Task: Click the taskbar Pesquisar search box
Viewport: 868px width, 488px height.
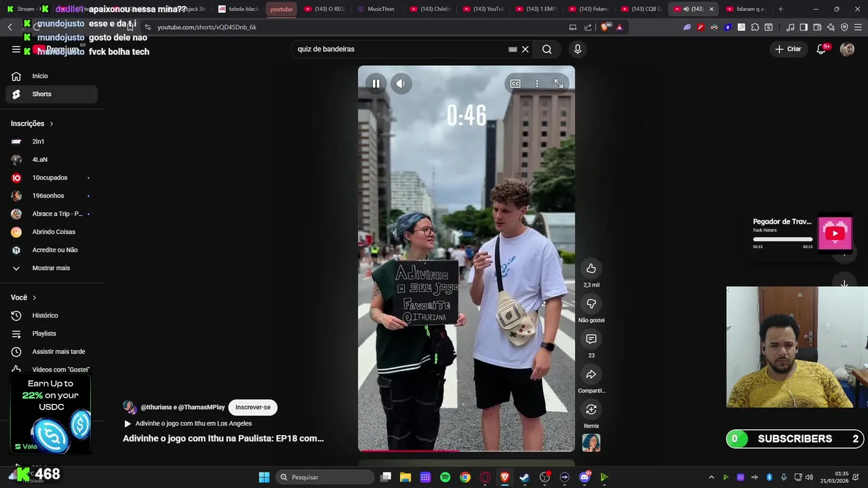Action: click(325, 477)
